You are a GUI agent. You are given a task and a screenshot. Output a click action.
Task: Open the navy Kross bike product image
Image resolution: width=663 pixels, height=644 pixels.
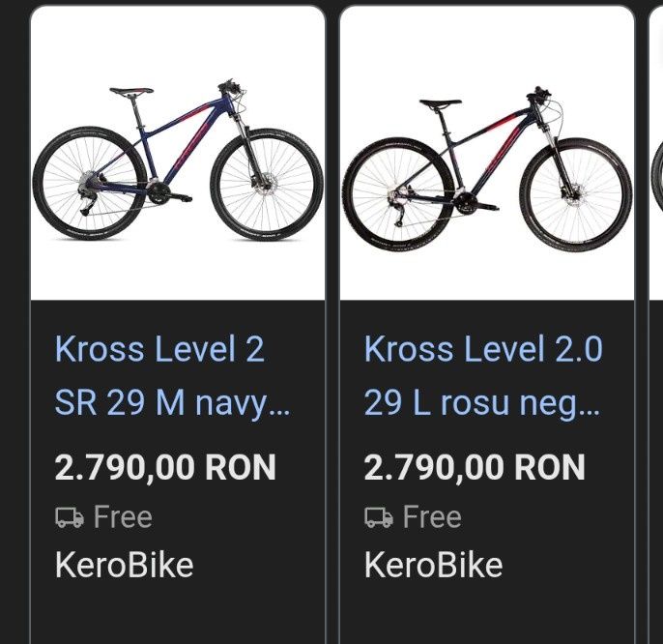click(x=178, y=155)
